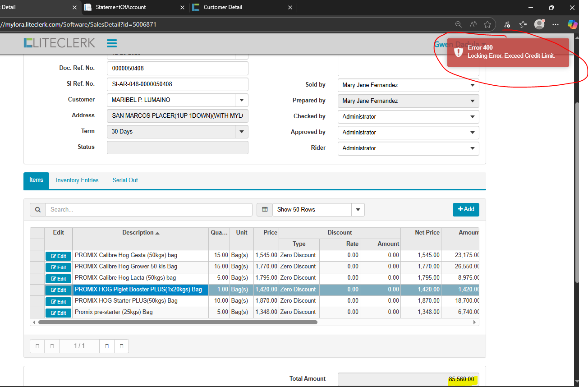Switch to the Serial Out tab

coord(125,180)
